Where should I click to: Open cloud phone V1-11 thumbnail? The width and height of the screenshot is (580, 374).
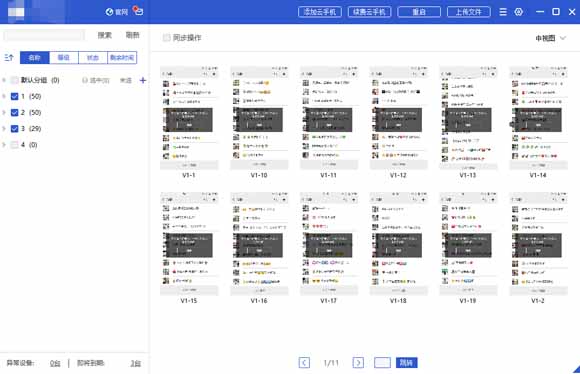click(x=329, y=118)
